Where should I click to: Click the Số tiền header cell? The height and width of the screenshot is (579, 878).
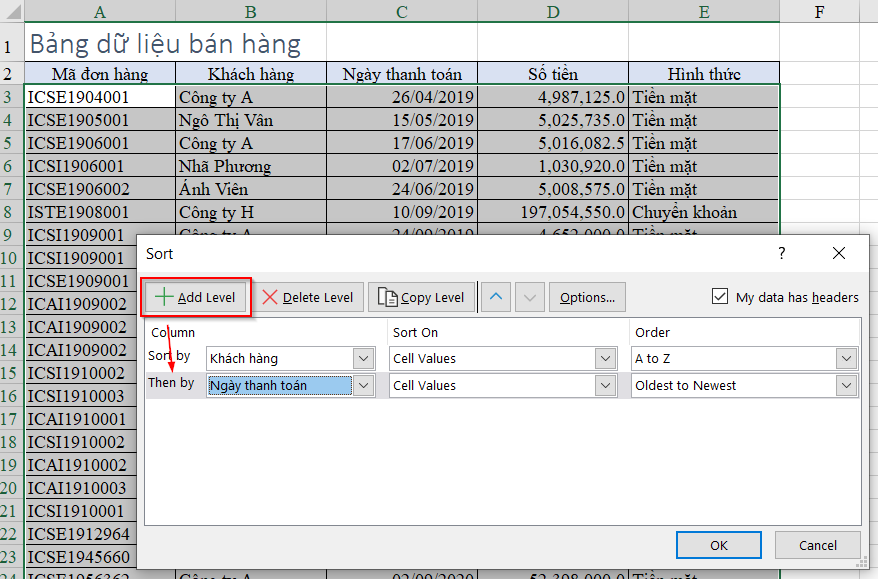[553, 73]
